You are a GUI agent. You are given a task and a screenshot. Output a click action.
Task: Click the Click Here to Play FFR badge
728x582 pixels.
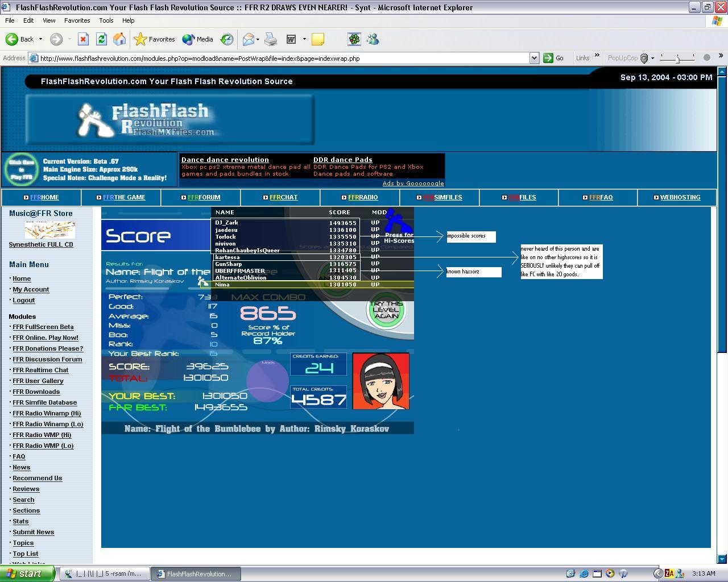click(x=21, y=169)
